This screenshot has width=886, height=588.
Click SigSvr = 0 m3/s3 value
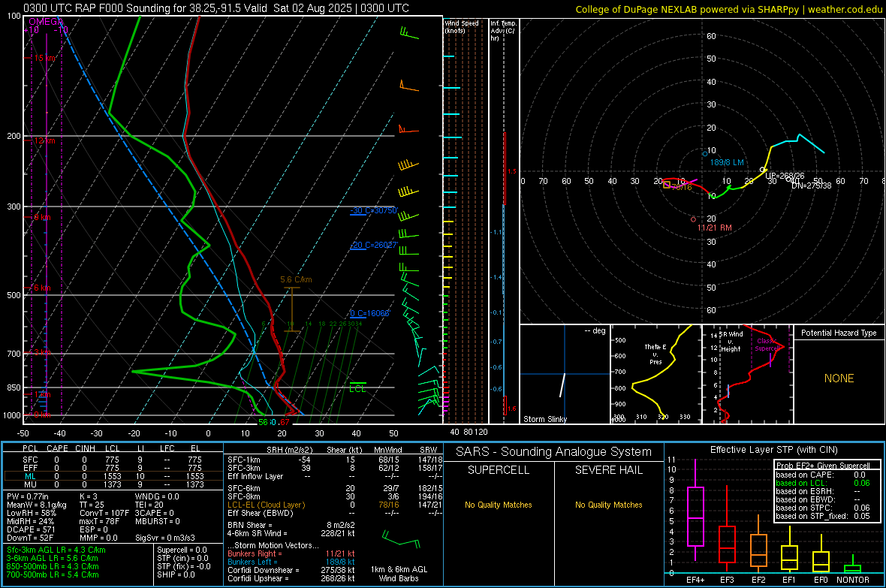pyautogui.click(x=165, y=538)
